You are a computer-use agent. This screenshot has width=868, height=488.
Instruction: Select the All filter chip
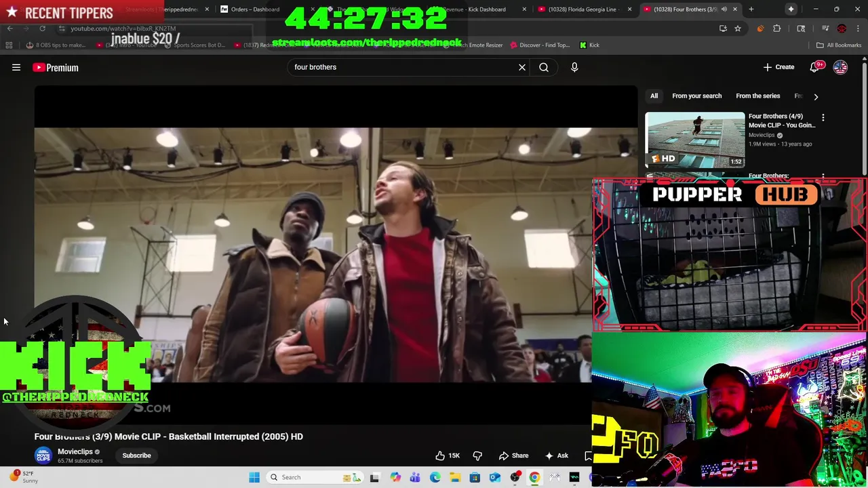pos(654,96)
